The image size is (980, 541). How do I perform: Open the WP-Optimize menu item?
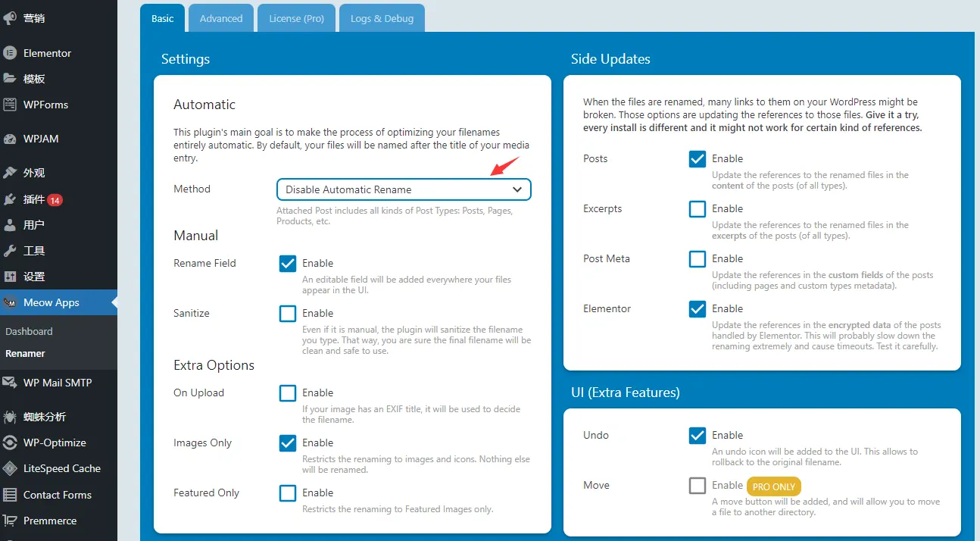click(58, 442)
